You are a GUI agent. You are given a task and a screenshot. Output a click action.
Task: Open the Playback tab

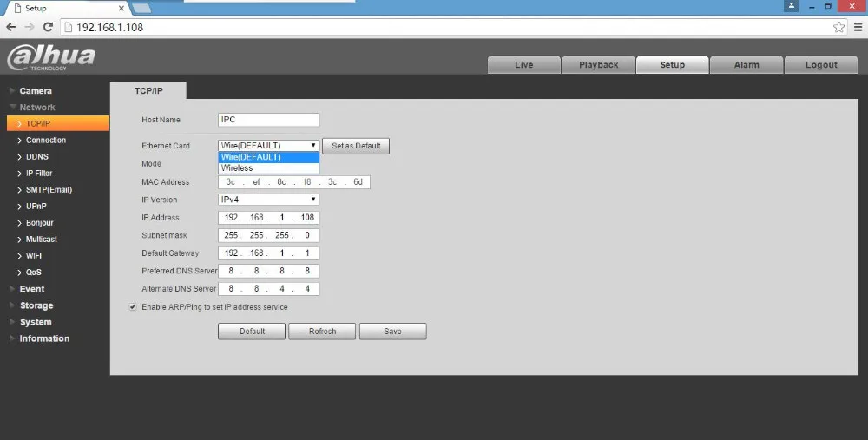point(598,65)
